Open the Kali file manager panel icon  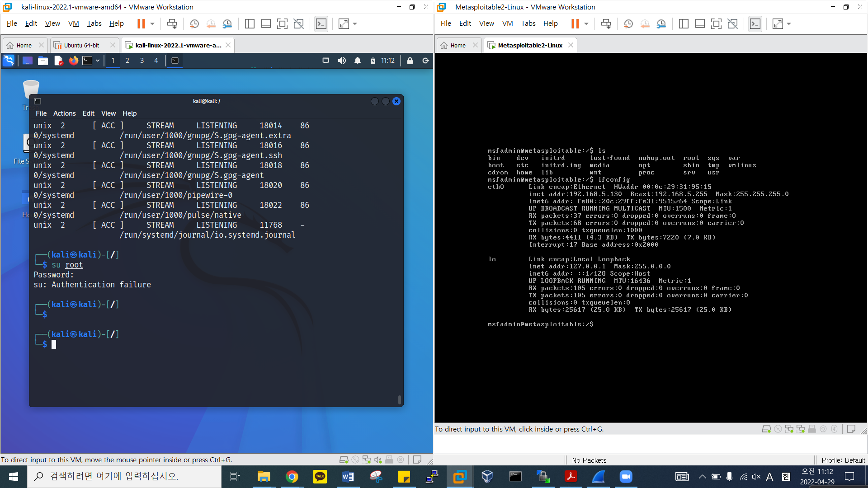click(x=43, y=61)
